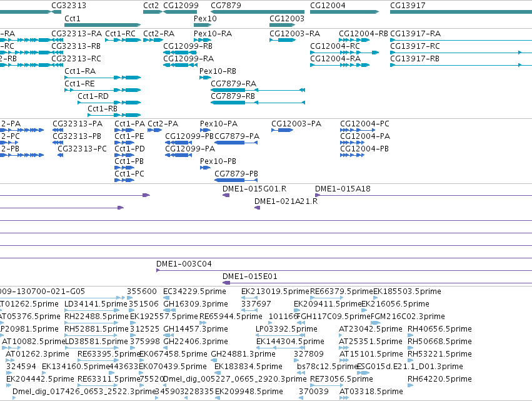Select EST AT03318.5prime
This screenshot has height=401, width=532.
[344, 398]
